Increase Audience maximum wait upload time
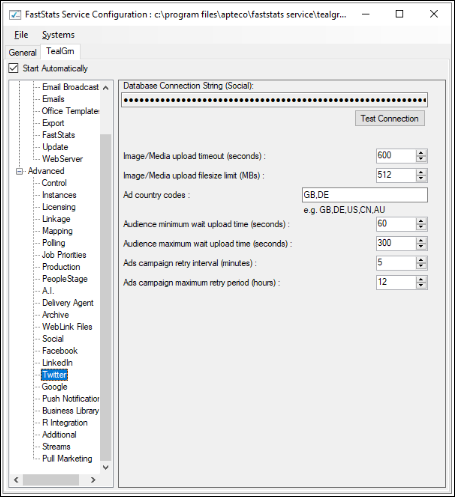455x497 pixels. pos(421,240)
